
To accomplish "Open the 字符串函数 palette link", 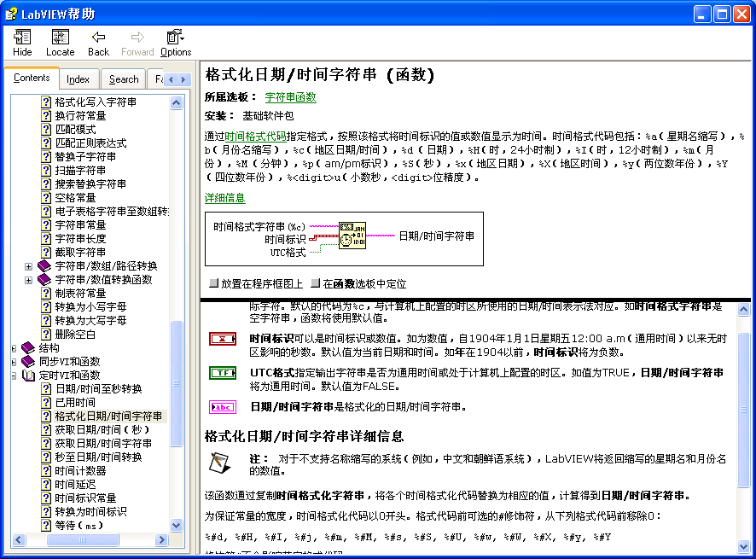I will coord(290,97).
